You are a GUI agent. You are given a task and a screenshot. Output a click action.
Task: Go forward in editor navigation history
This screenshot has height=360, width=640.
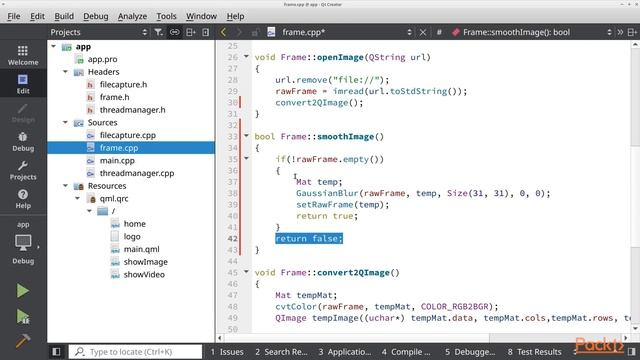coord(239,32)
